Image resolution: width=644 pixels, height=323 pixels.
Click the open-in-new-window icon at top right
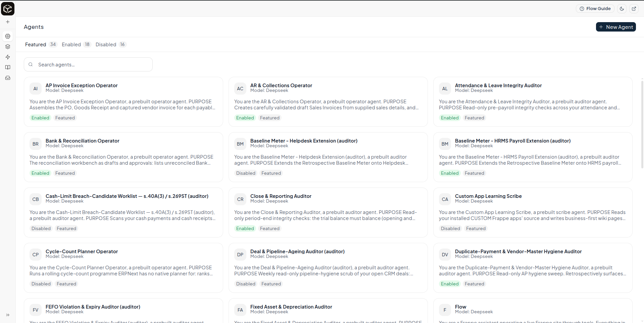pyautogui.click(x=634, y=9)
